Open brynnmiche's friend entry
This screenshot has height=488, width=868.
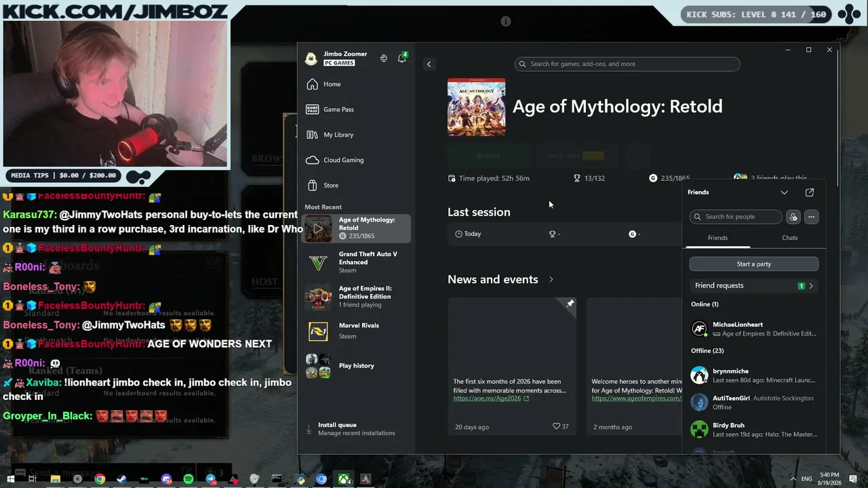coord(754,375)
